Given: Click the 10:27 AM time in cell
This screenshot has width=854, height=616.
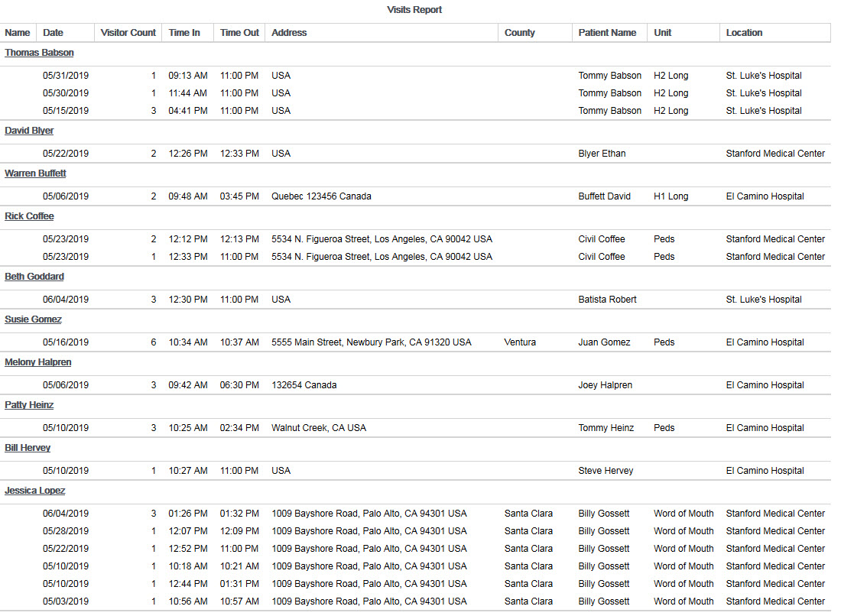Looking at the screenshot, I should (x=188, y=471).
